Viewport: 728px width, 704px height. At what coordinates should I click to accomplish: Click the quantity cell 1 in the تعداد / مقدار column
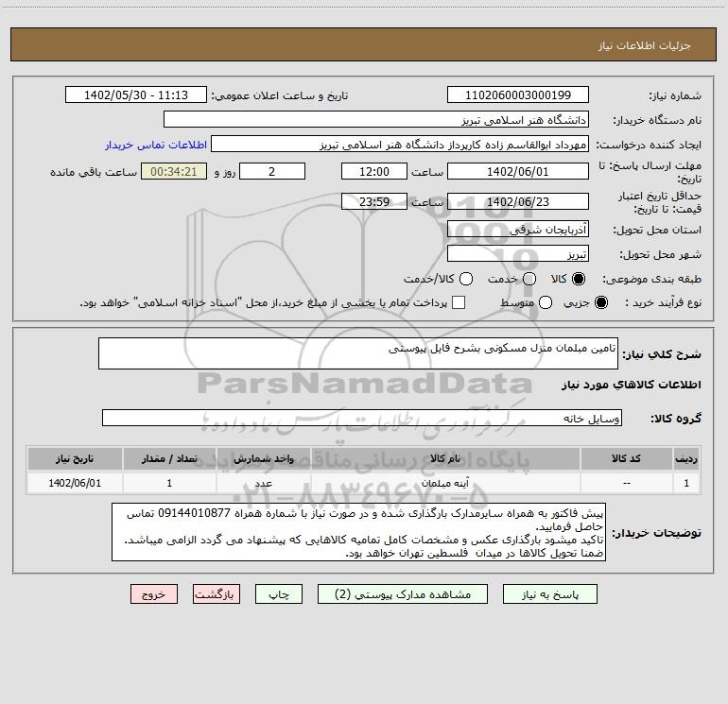(169, 483)
